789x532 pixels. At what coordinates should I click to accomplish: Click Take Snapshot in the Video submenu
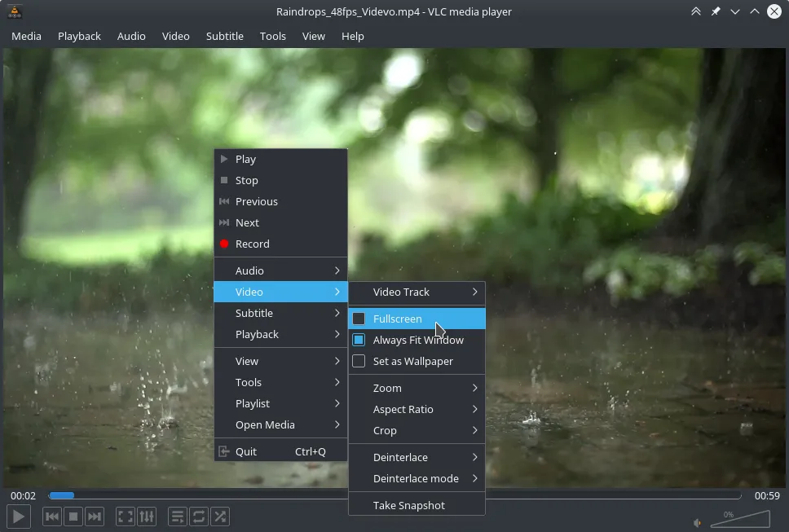point(408,504)
